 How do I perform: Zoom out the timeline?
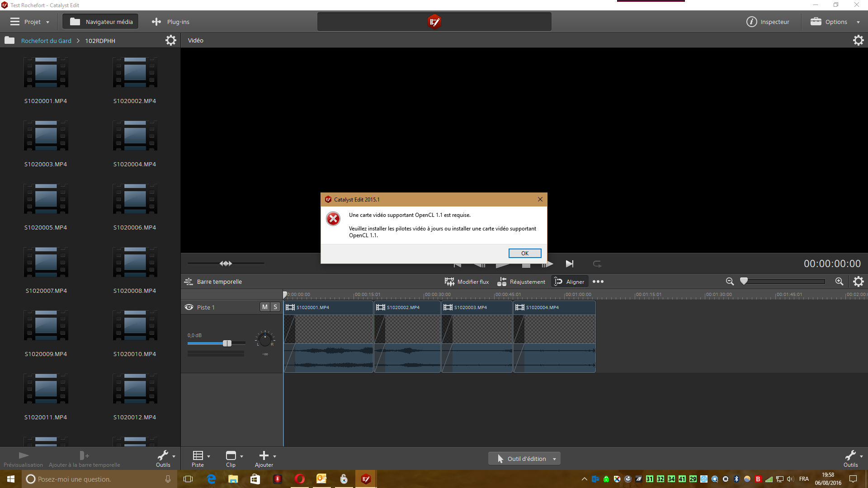click(x=730, y=282)
